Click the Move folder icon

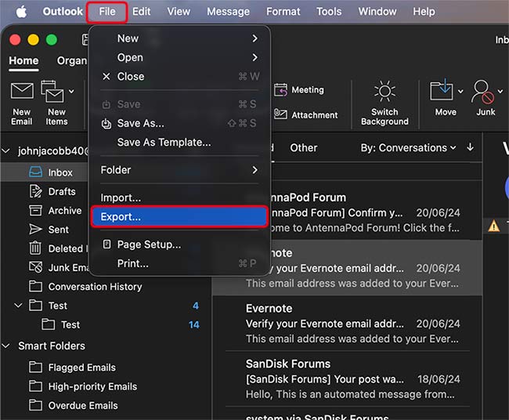click(x=442, y=90)
